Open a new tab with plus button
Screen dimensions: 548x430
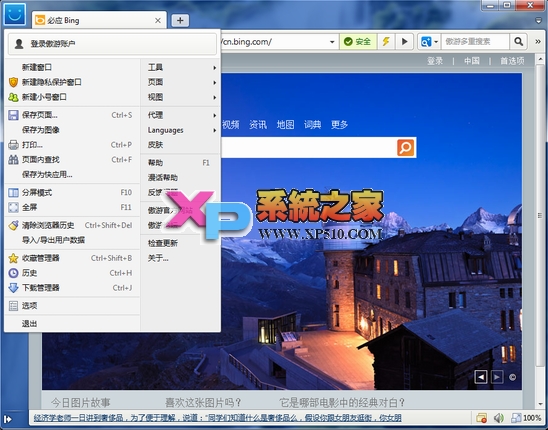[x=180, y=21]
